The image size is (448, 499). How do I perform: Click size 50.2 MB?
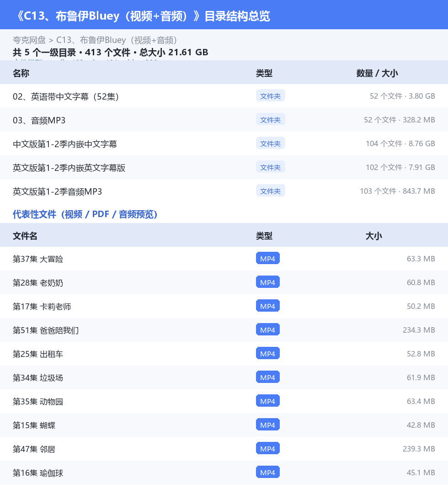tap(421, 306)
